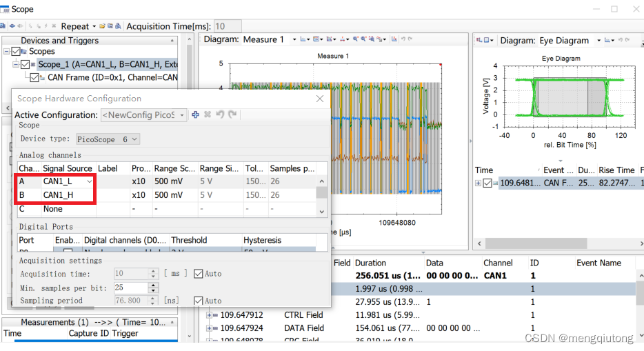Click the axis layout icon in Measure diagram toolbar
The height and width of the screenshot is (351, 644).
(304, 39)
